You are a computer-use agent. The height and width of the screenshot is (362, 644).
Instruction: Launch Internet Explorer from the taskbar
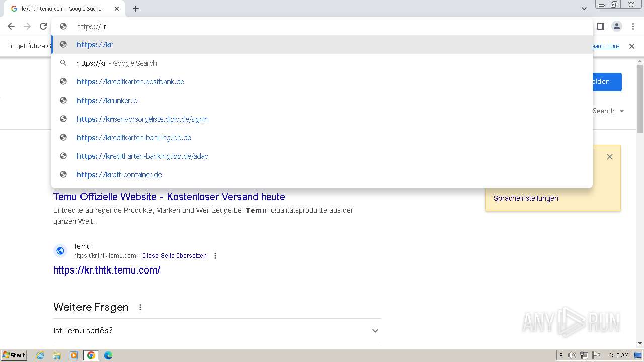click(x=40, y=355)
